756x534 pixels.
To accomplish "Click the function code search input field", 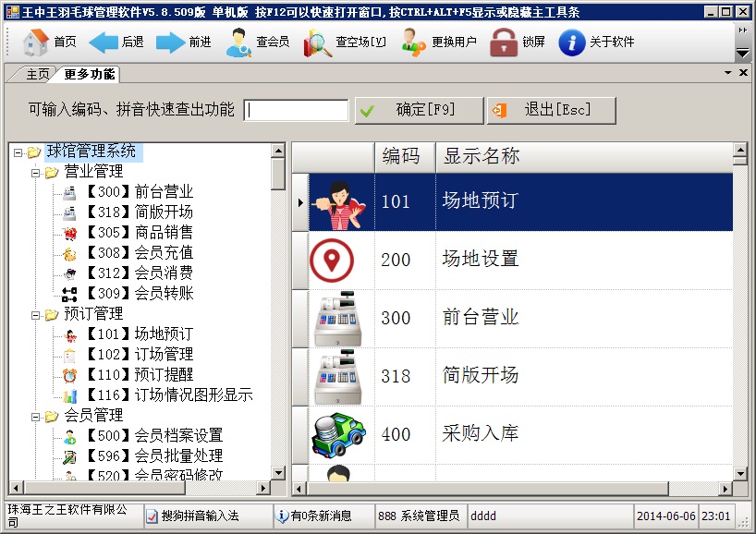I will pos(296,110).
